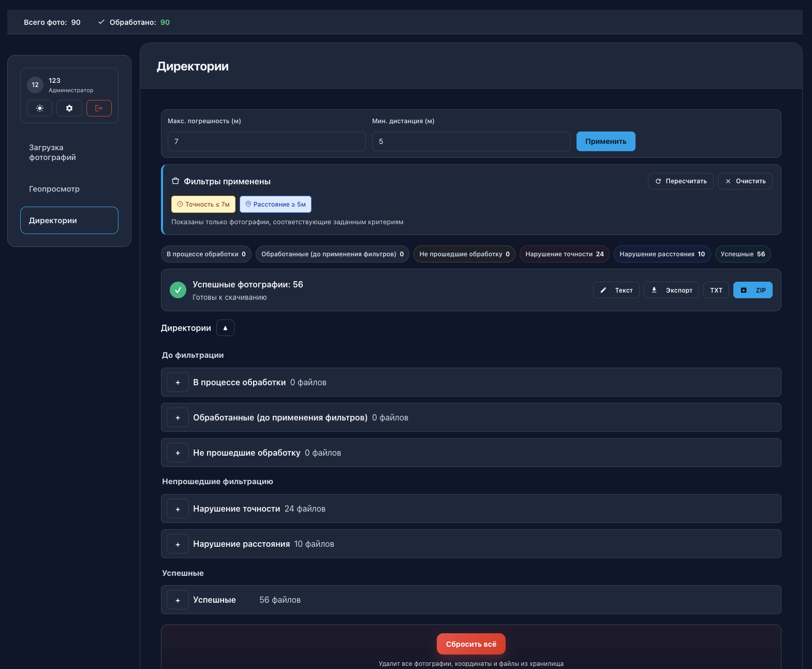Open Загрузка фотографий sidebar page
The image size is (812, 669).
click(x=53, y=153)
